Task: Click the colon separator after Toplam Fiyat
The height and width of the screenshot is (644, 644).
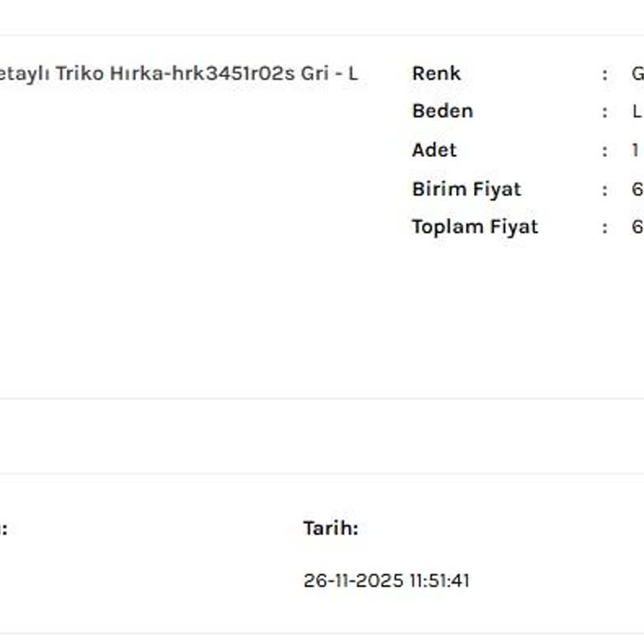Action: pyautogui.click(x=605, y=227)
